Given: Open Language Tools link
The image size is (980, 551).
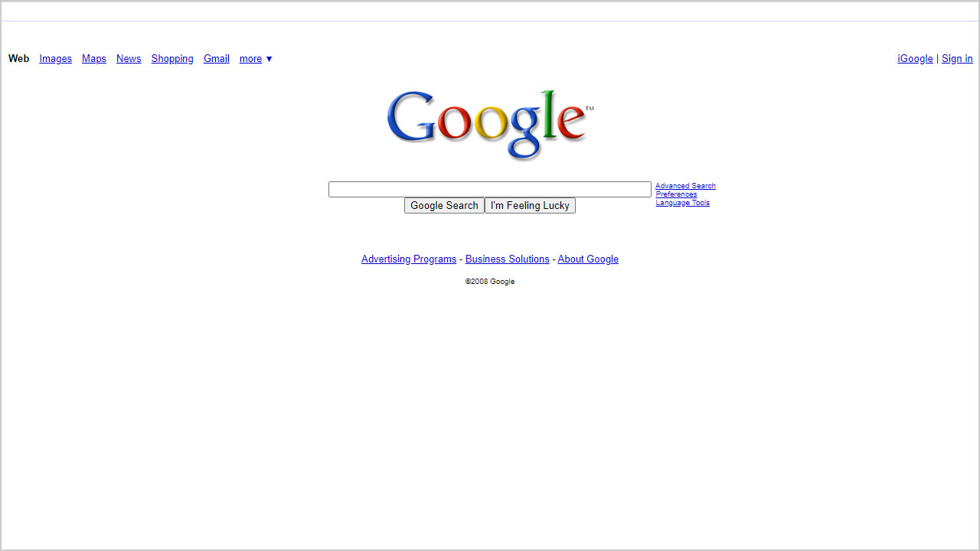Looking at the screenshot, I should tap(682, 203).
